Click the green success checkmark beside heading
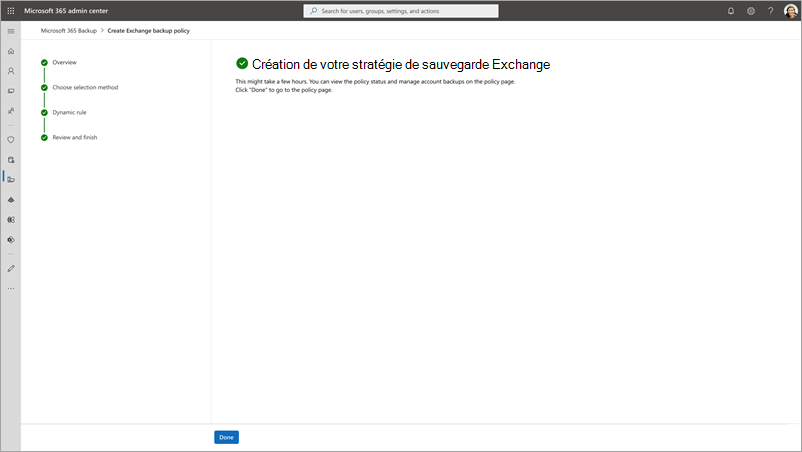Viewport: 802px width, 452px height. [x=242, y=63]
